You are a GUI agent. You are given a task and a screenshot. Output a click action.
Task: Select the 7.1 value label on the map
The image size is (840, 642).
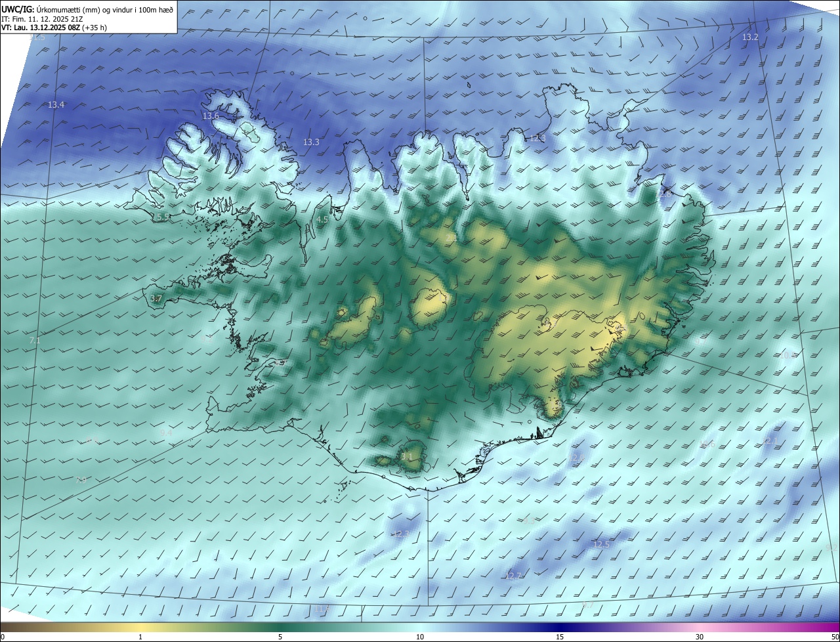pos(35,341)
